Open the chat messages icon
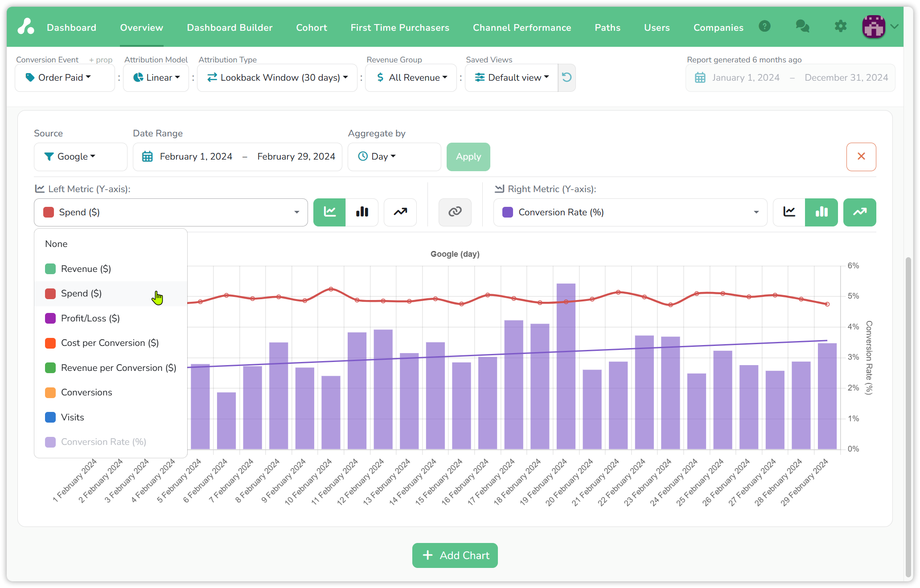This screenshot has height=588, width=920. click(802, 26)
